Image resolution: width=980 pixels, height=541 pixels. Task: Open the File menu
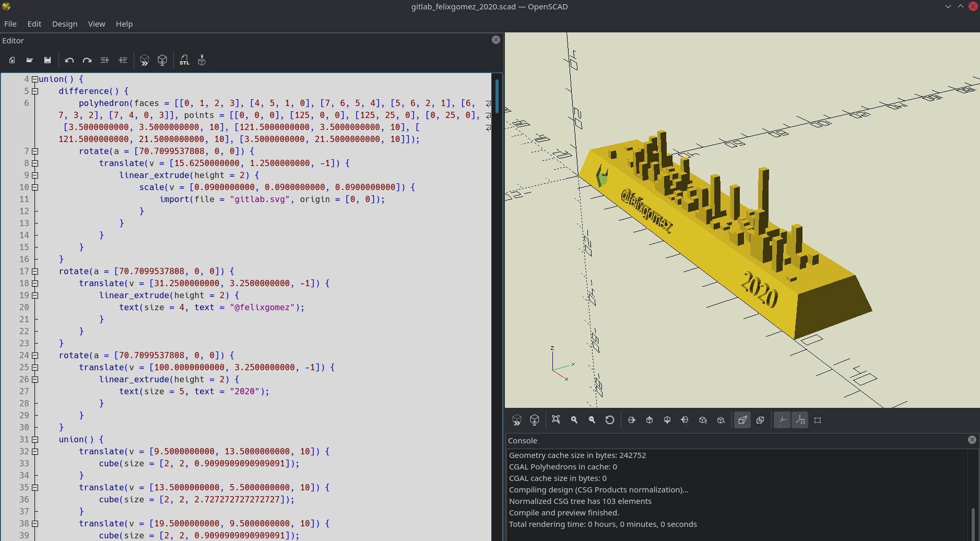pyautogui.click(x=10, y=24)
